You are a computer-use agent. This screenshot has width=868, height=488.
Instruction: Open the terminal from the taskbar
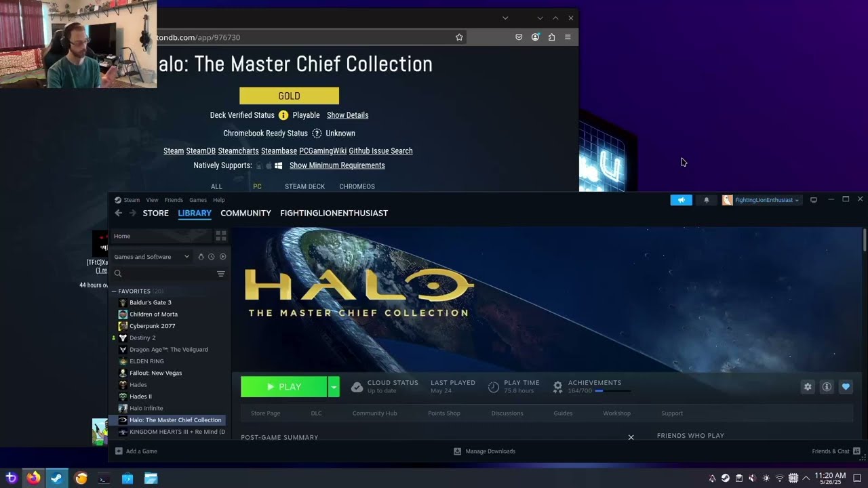104,479
